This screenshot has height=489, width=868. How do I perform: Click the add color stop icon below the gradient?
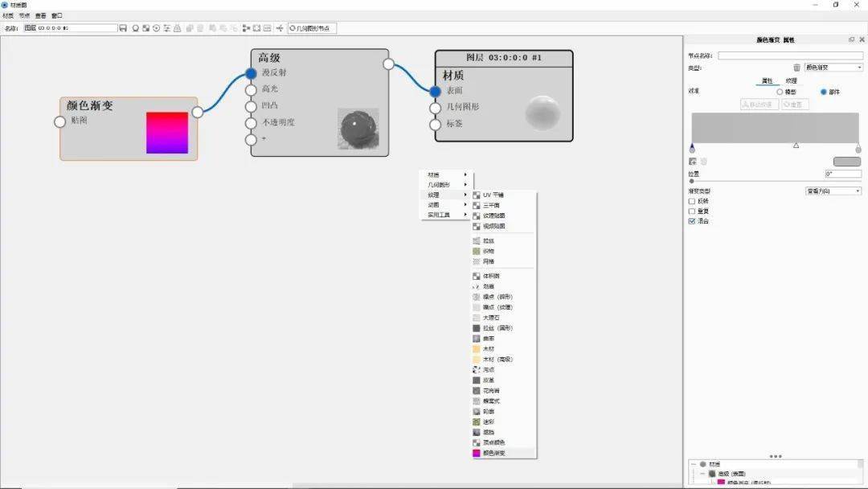691,161
